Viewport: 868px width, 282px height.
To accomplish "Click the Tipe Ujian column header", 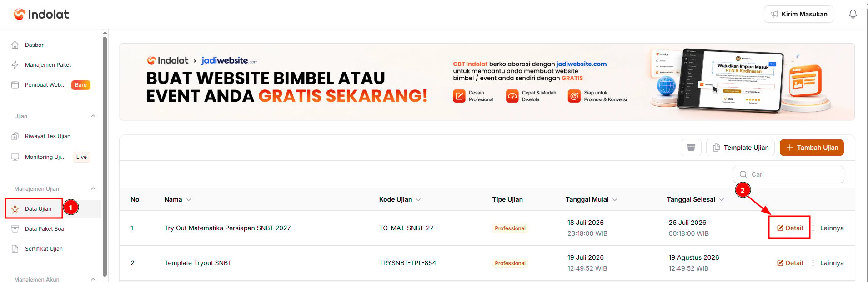I will click(x=507, y=199).
